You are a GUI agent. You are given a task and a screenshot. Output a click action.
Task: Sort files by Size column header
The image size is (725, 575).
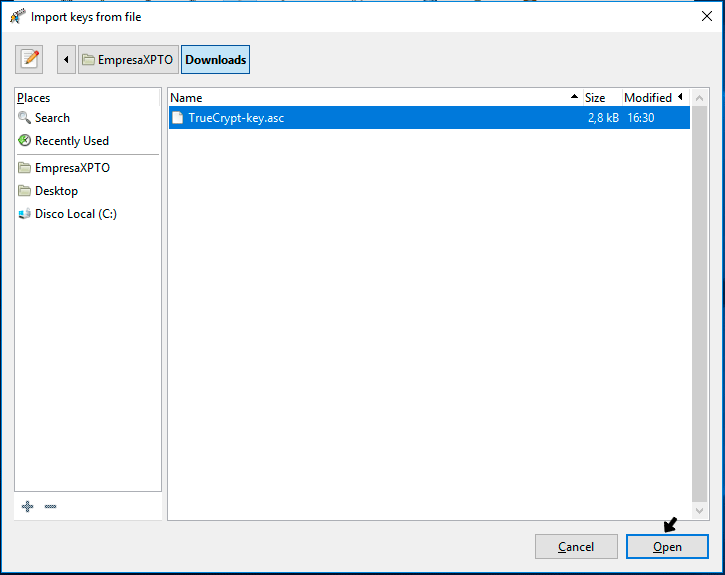(602, 98)
